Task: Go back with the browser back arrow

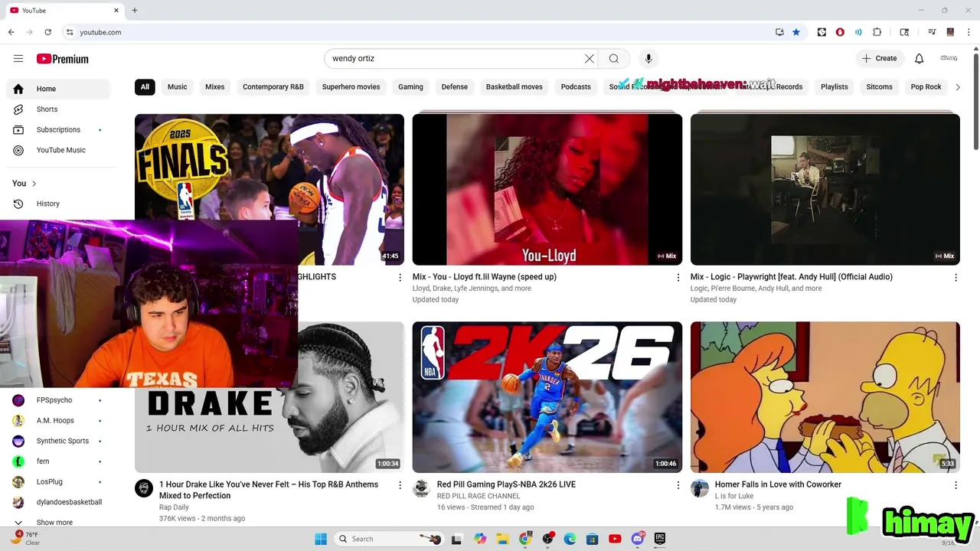Action: coord(11,32)
